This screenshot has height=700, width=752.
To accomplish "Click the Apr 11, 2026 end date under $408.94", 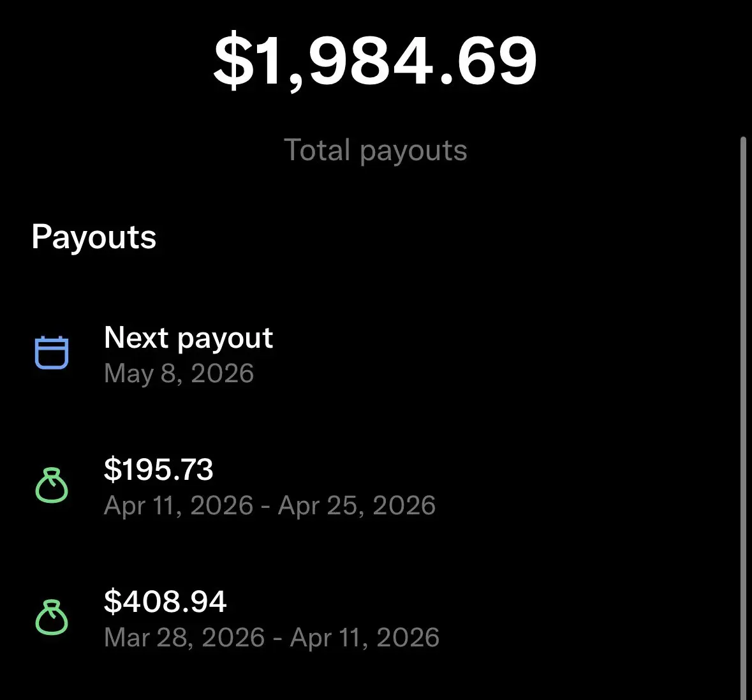I will (x=365, y=637).
